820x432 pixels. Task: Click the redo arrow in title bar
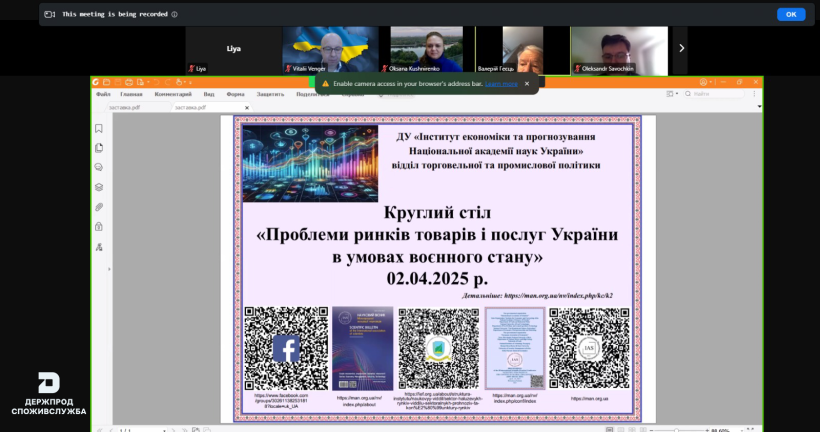coord(167,82)
